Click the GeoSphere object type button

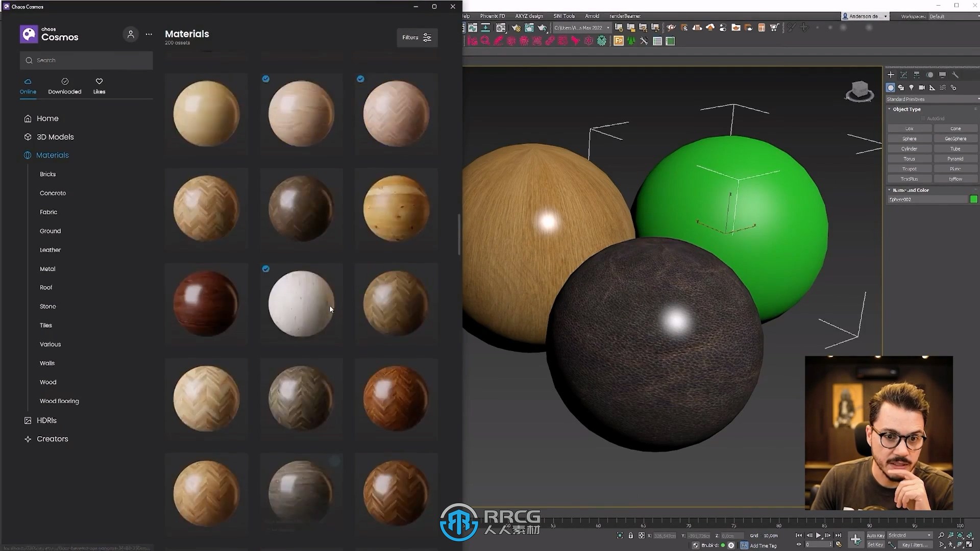click(x=955, y=139)
